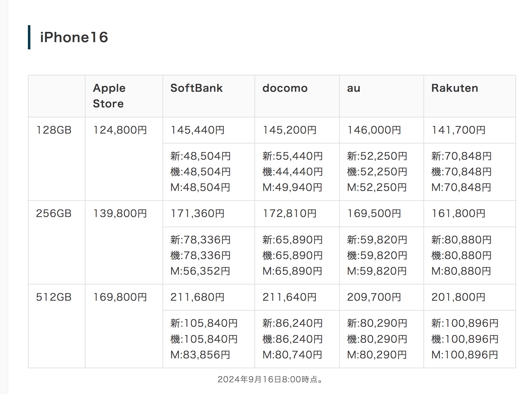The image size is (532, 394).
Task: Click the 2024年9月16日8:00時点 caption
Action: 270,380
